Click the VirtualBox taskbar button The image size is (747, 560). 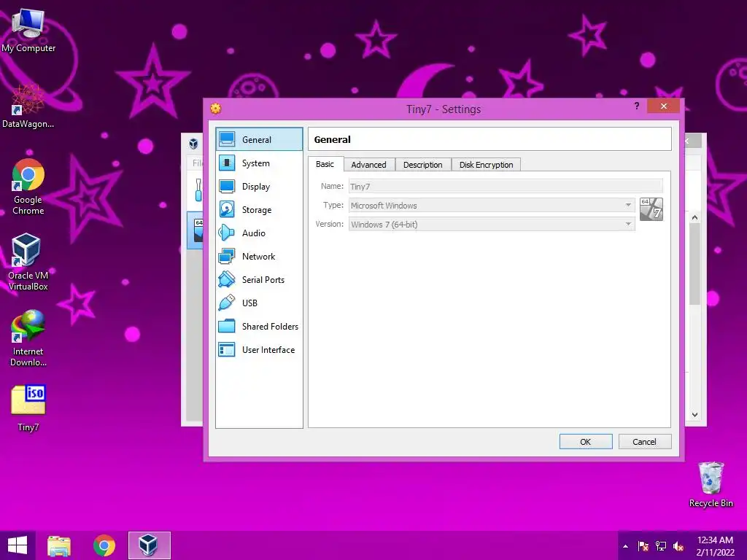[149, 545]
